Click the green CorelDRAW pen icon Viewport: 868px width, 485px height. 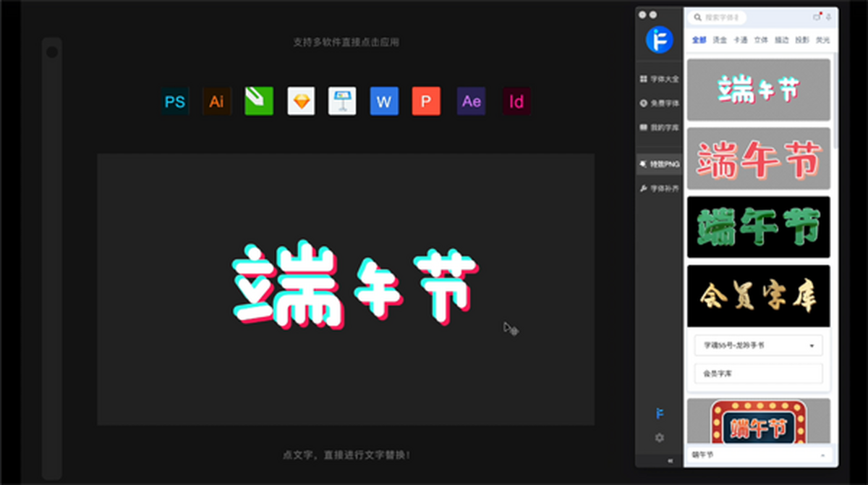tap(259, 101)
